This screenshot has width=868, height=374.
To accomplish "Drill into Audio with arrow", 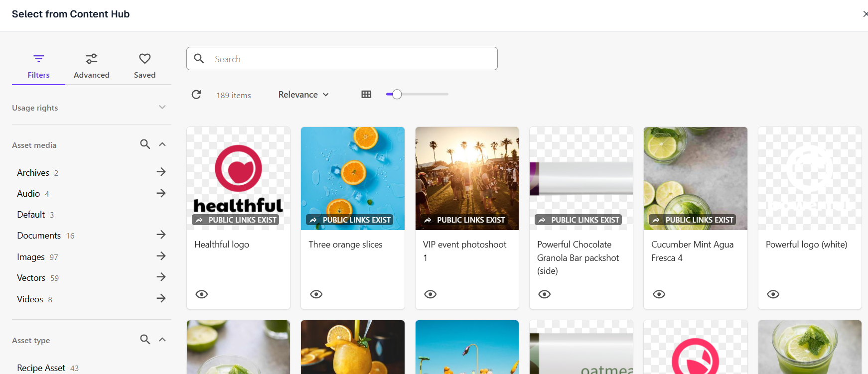I will tap(161, 193).
